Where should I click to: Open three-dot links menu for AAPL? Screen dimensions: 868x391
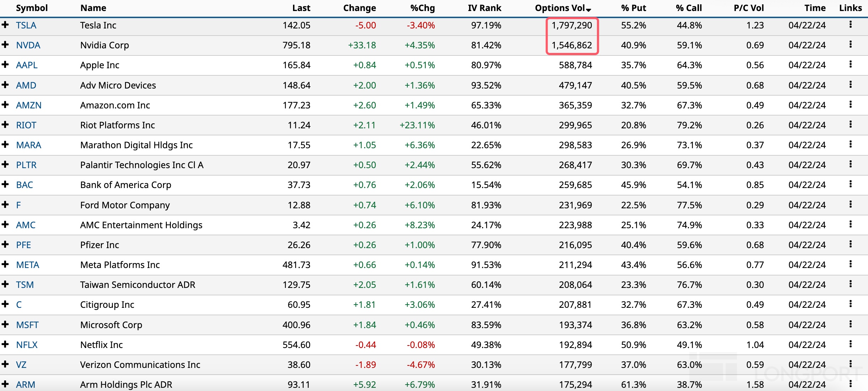[x=850, y=64]
